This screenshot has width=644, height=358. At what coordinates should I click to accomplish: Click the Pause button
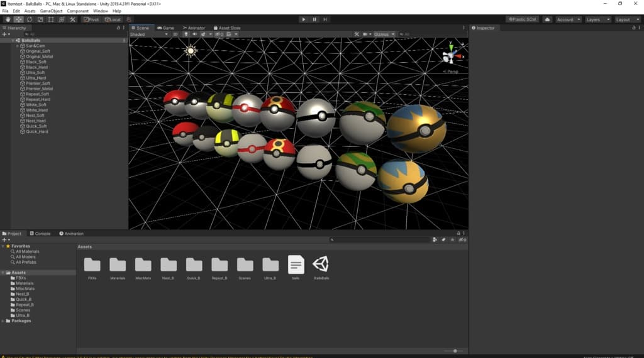(x=314, y=19)
